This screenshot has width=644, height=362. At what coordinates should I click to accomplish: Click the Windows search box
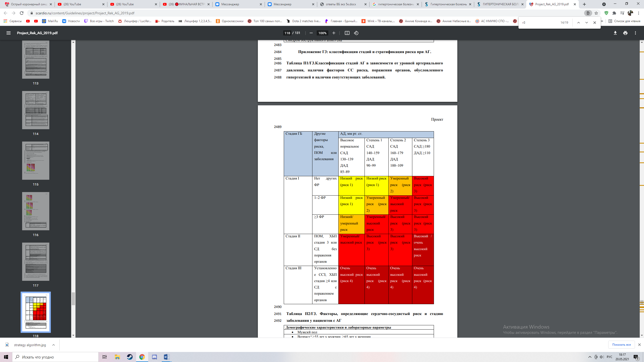pyautogui.click(x=55, y=357)
